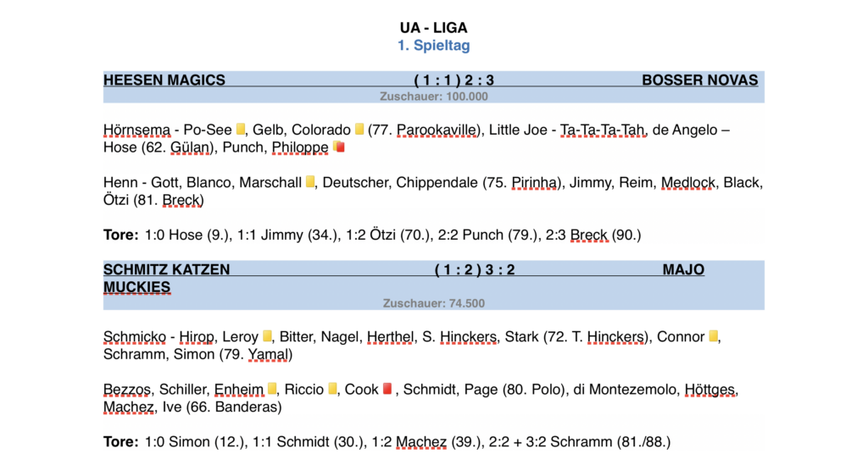Click the yellow card after Colorado
This screenshot has height=465, width=868.
tap(359, 130)
